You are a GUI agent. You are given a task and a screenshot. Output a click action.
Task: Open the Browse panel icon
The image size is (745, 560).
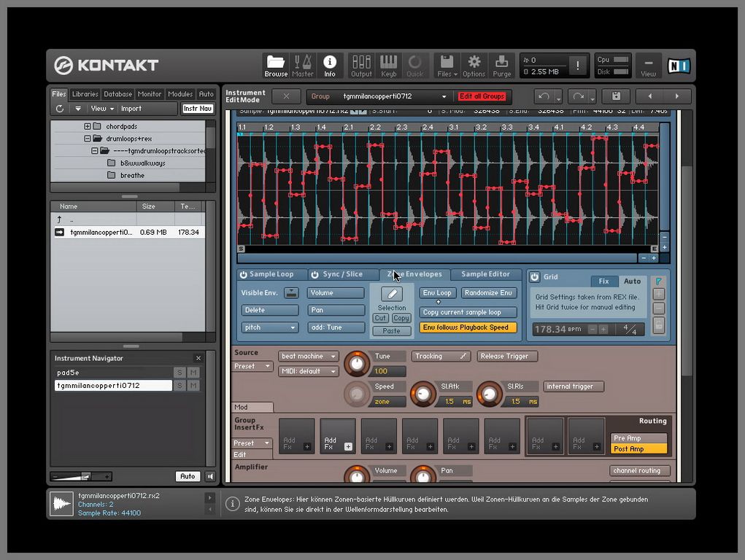tap(276, 66)
